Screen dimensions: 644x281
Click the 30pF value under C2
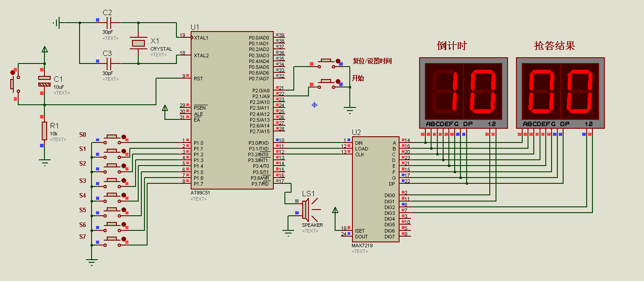[108, 32]
